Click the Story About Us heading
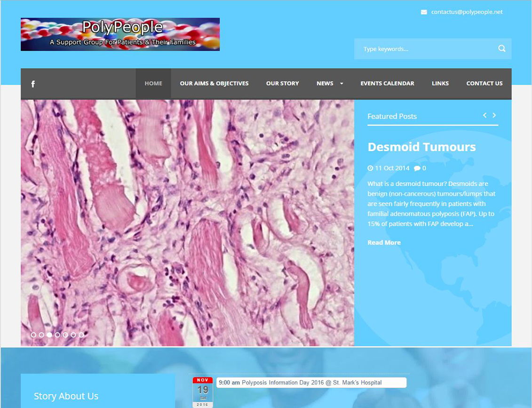The image size is (532, 408). point(66,396)
